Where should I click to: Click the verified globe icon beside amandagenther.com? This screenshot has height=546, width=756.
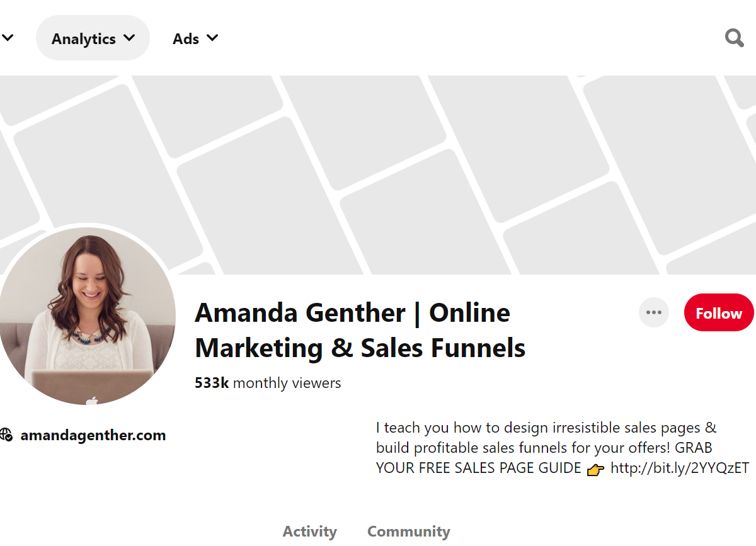6,435
